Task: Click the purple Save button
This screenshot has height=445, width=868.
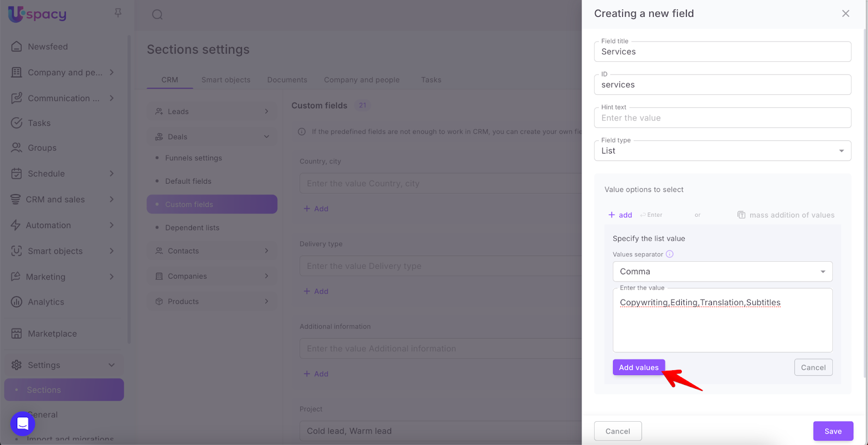Action: [833, 431]
